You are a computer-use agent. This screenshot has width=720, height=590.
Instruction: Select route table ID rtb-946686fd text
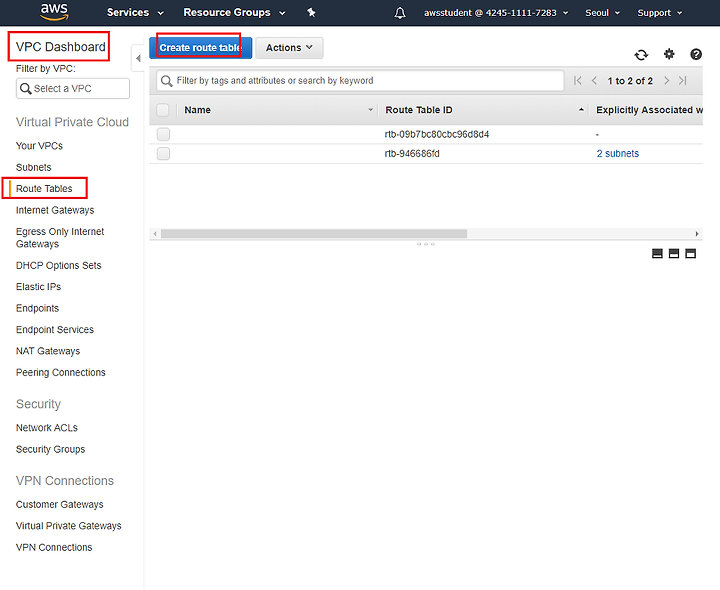[x=412, y=154]
